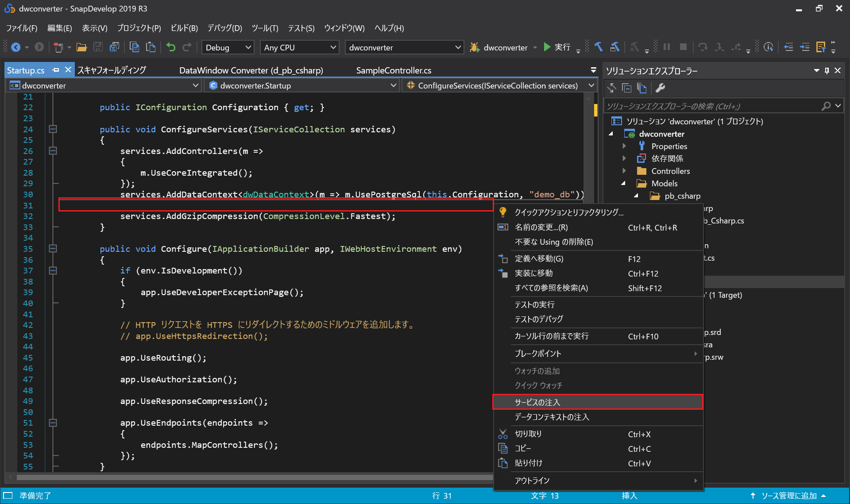Switch to the SampleController.cs tab
The width and height of the screenshot is (850, 504).
(393, 70)
